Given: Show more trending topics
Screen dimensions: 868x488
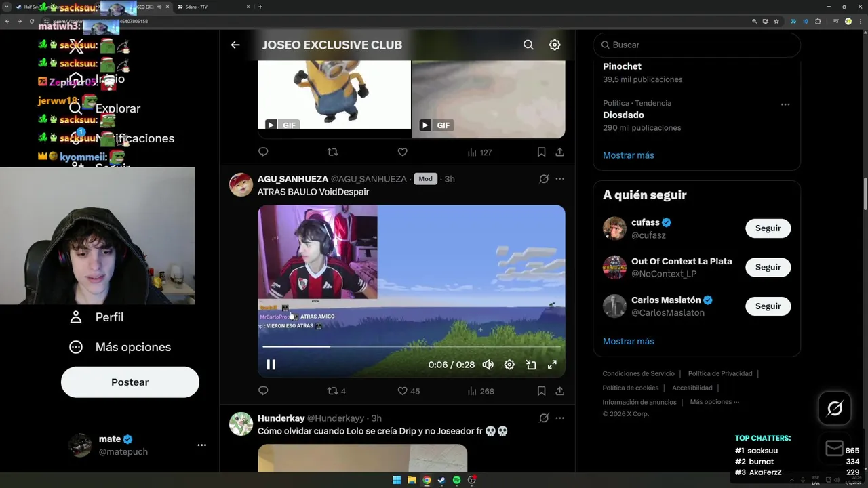Looking at the screenshot, I should pyautogui.click(x=629, y=155).
